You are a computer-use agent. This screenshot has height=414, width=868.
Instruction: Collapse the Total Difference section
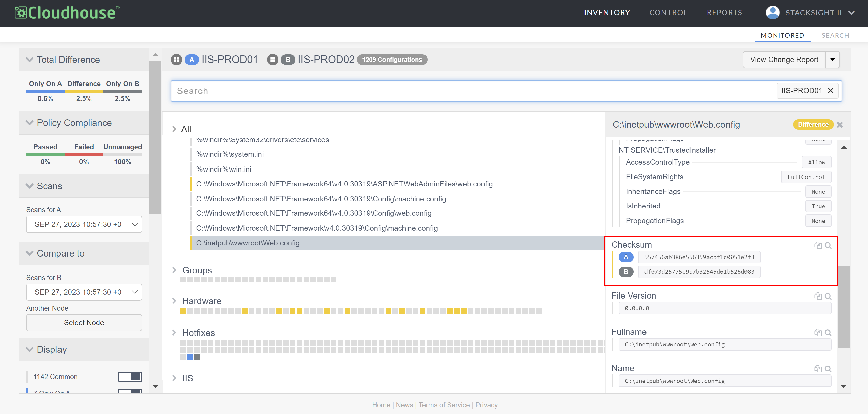coord(30,60)
